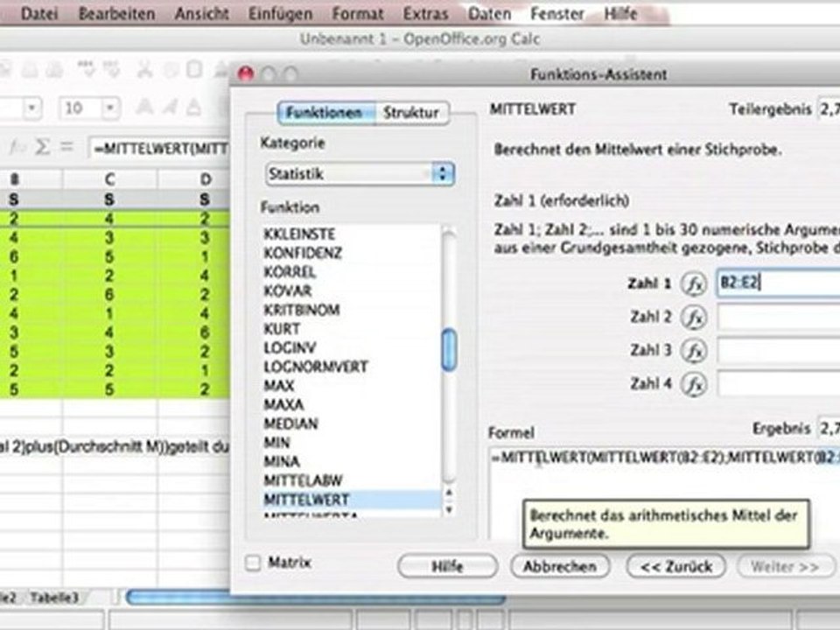Open the Ansicht menu
840x630 pixels.
pyautogui.click(x=202, y=13)
